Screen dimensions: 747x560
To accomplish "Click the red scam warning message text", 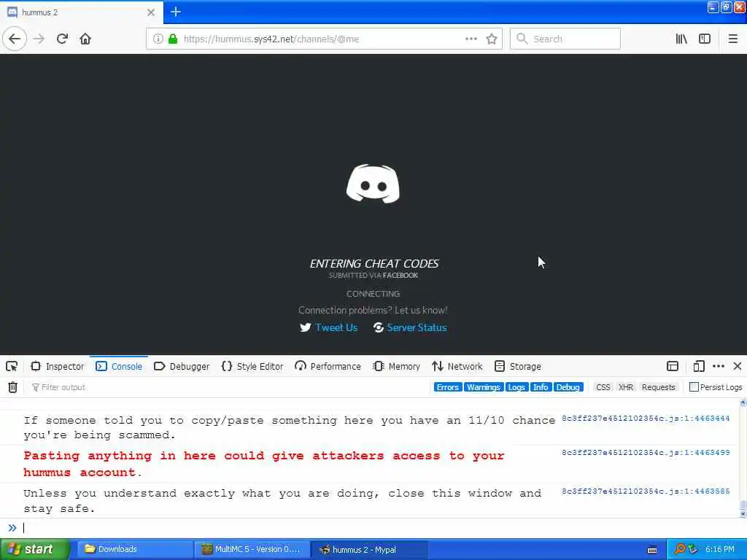I will tap(263, 464).
